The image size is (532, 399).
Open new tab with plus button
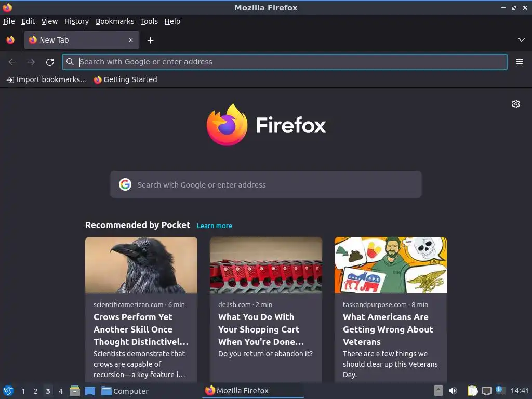coord(150,41)
